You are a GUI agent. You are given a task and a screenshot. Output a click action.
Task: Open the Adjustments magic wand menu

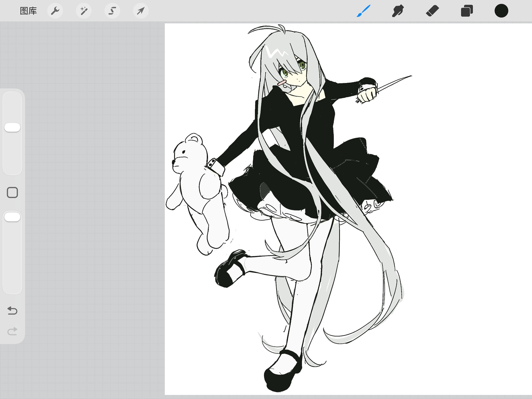pyautogui.click(x=84, y=11)
